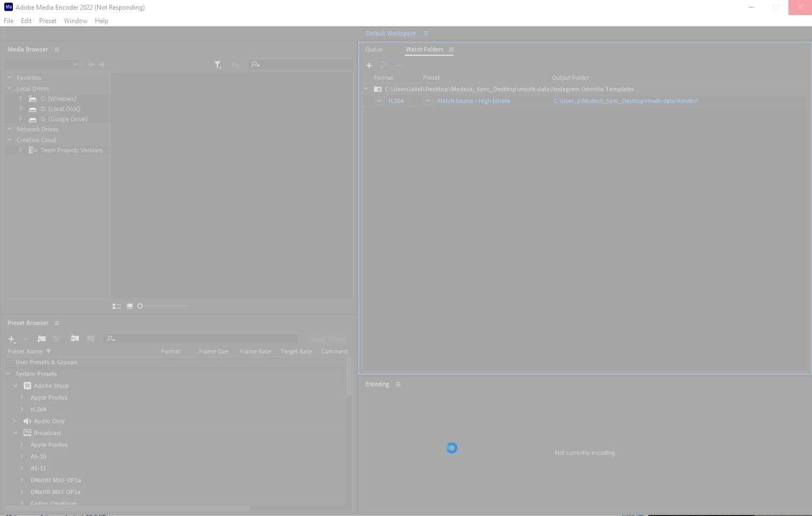Viewport: 812px width, 516px height.
Task: Expand the DNxHD MXF OP1a presets
Action: (22, 480)
